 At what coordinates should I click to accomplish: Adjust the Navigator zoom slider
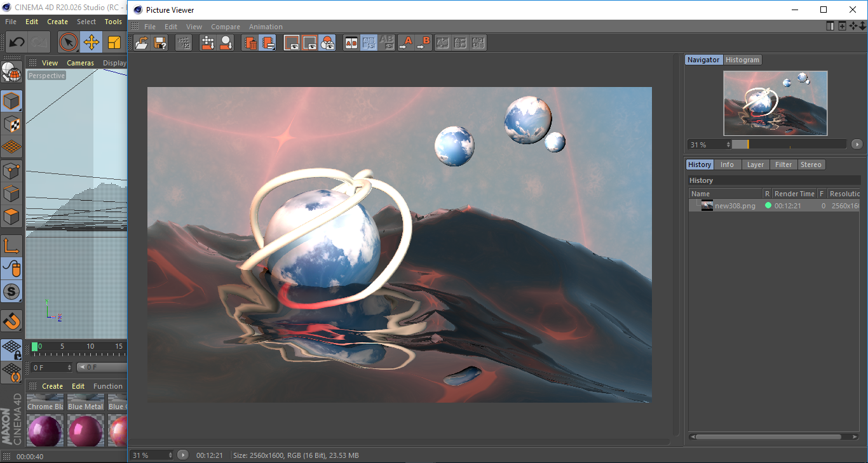[x=789, y=145]
